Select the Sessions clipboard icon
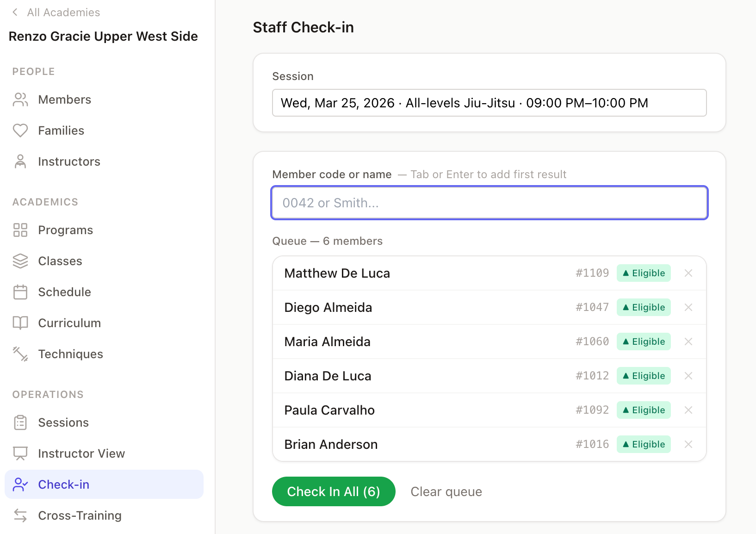This screenshot has width=756, height=534. (x=20, y=422)
